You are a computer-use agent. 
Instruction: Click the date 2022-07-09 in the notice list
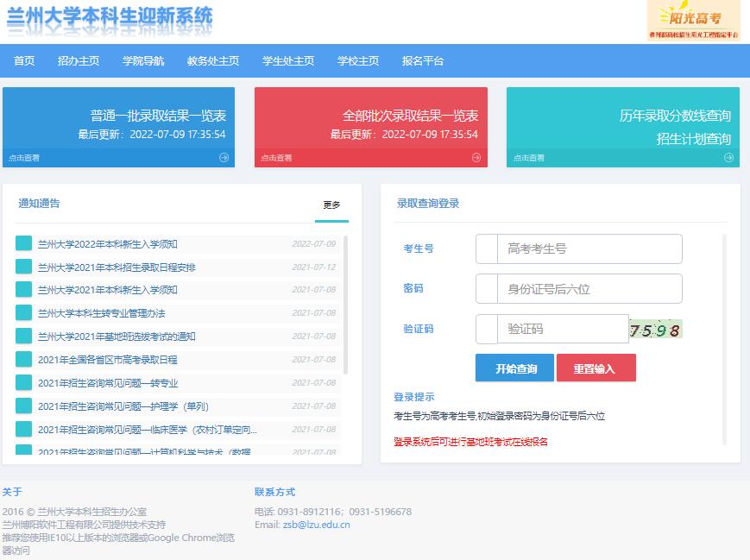[x=314, y=244]
